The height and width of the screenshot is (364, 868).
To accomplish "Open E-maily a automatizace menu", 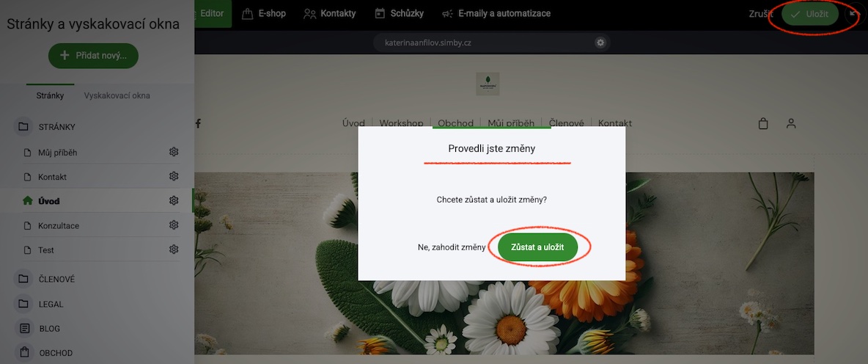I will coord(496,13).
